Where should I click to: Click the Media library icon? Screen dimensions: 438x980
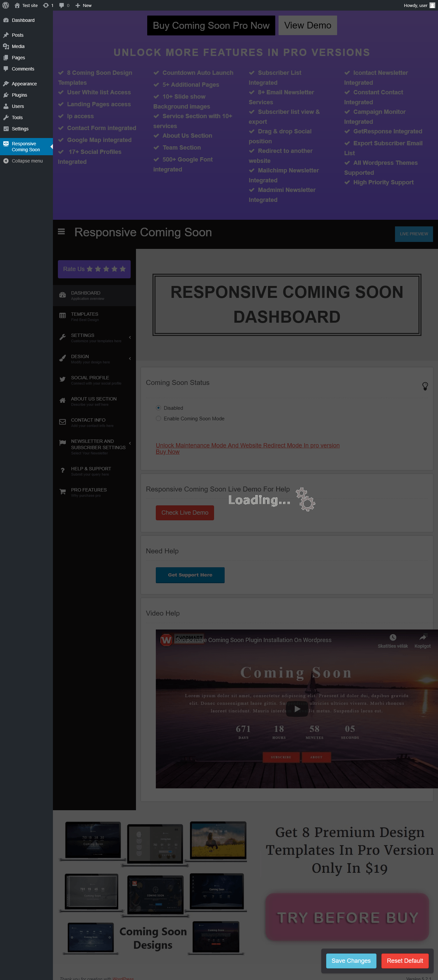6,46
